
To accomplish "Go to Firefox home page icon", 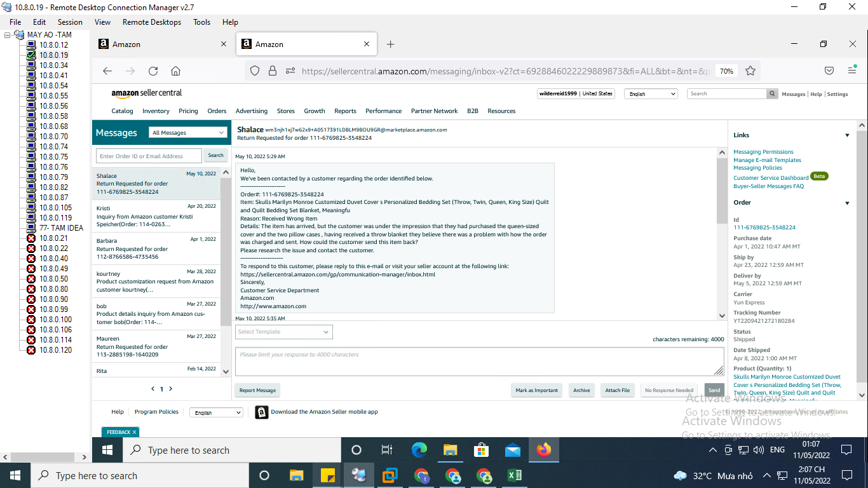I will click(x=176, y=71).
